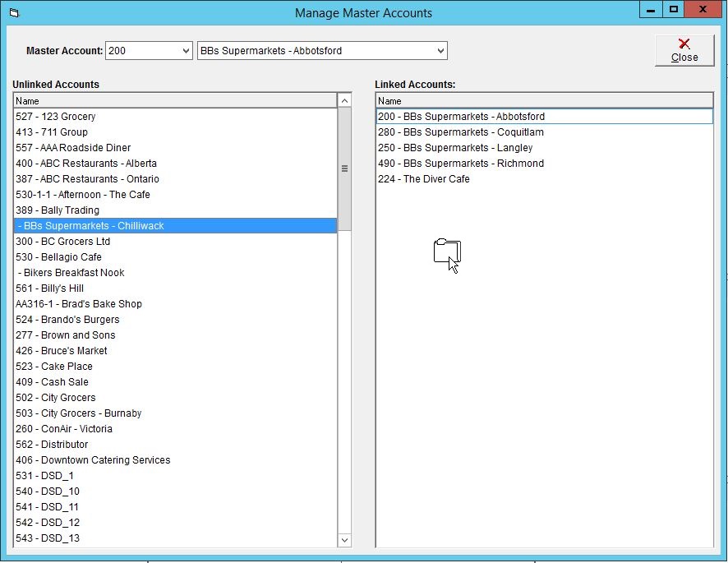Open the Master Account number dropdown

click(186, 51)
